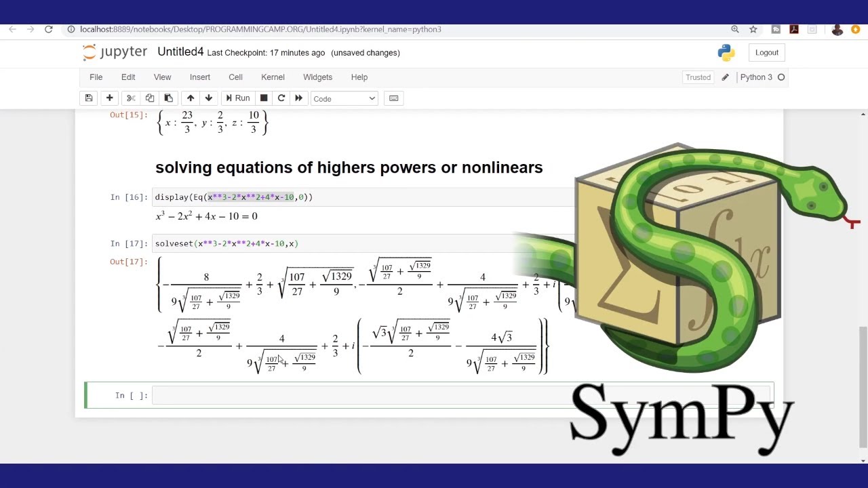Save the notebook with the floppy disk icon

(89, 98)
